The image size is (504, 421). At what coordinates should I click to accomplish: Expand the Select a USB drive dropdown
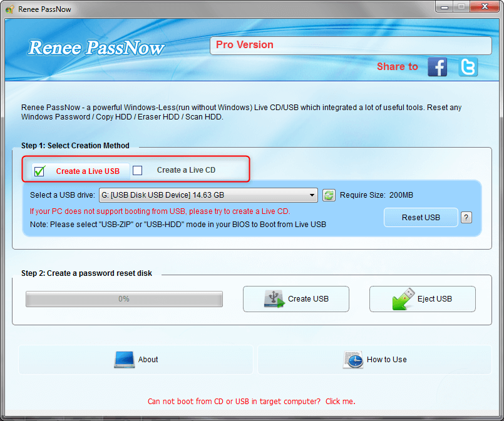[312, 196]
